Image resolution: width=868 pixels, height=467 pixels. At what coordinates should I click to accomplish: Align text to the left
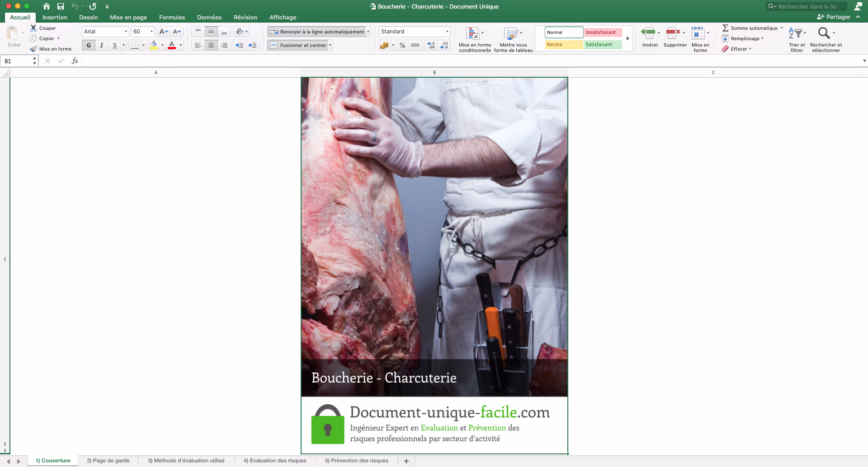[x=198, y=45]
